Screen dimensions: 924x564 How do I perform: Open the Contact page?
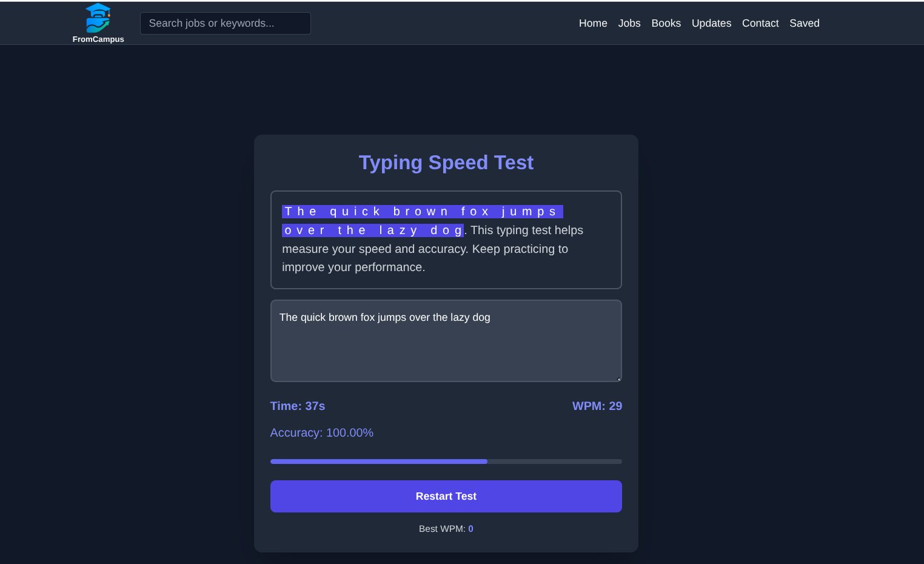(x=760, y=23)
